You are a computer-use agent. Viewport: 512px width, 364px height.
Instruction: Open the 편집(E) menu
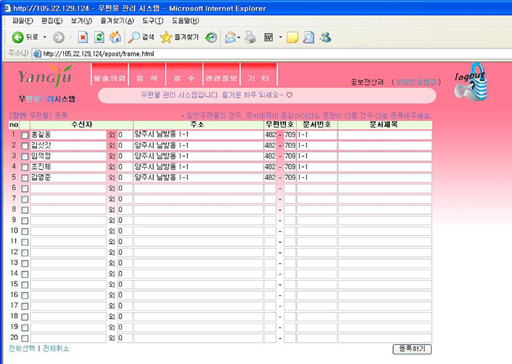coord(52,21)
